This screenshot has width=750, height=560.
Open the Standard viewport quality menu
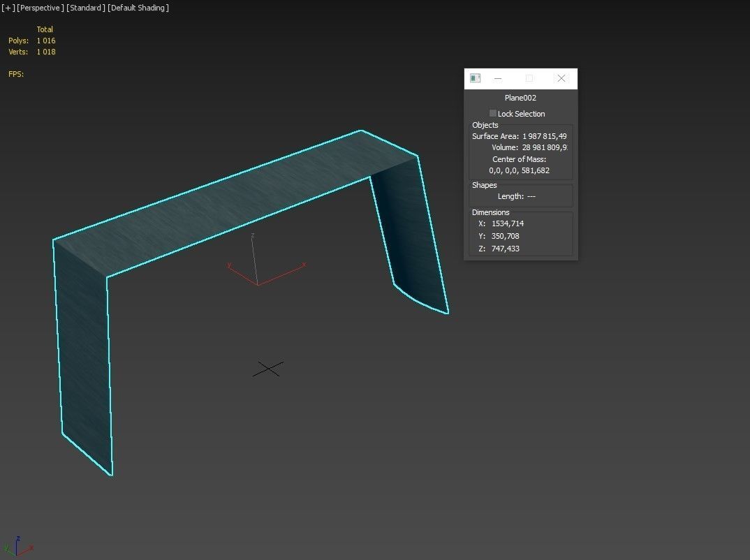pos(86,8)
